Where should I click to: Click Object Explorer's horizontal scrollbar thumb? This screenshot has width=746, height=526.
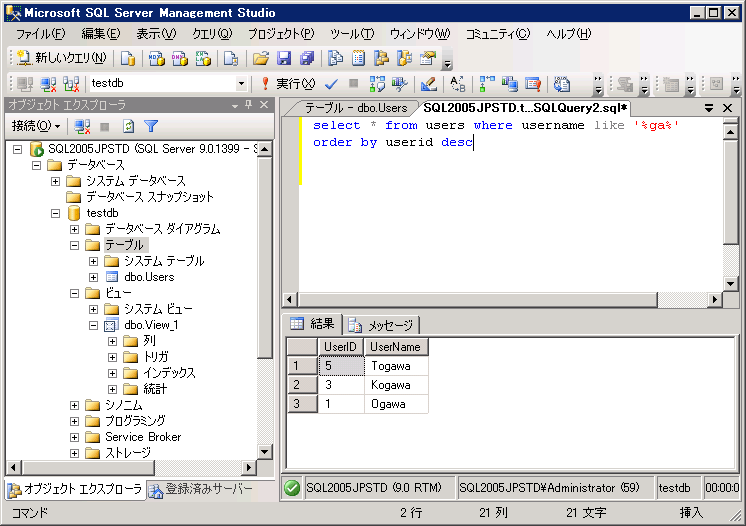(x=88, y=467)
